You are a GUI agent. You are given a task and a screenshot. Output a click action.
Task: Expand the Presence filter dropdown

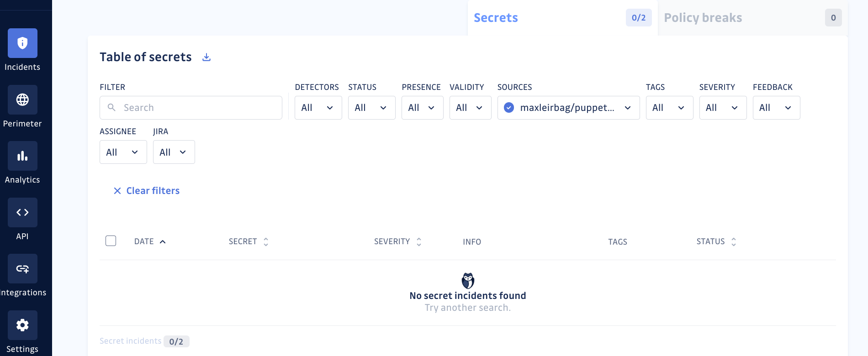point(423,108)
